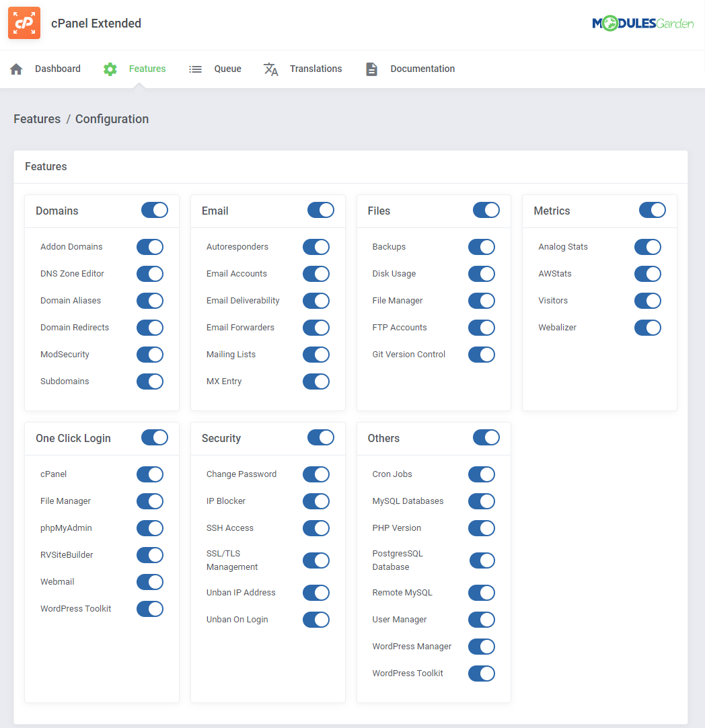This screenshot has width=705, height=728.
Task: Click the Translations language icon
Action: tap(271, 69)
